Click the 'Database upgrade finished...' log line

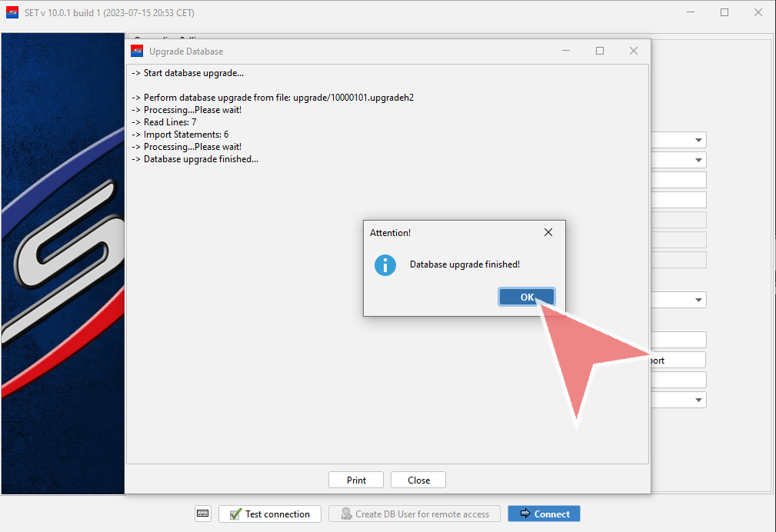[201, 159]
